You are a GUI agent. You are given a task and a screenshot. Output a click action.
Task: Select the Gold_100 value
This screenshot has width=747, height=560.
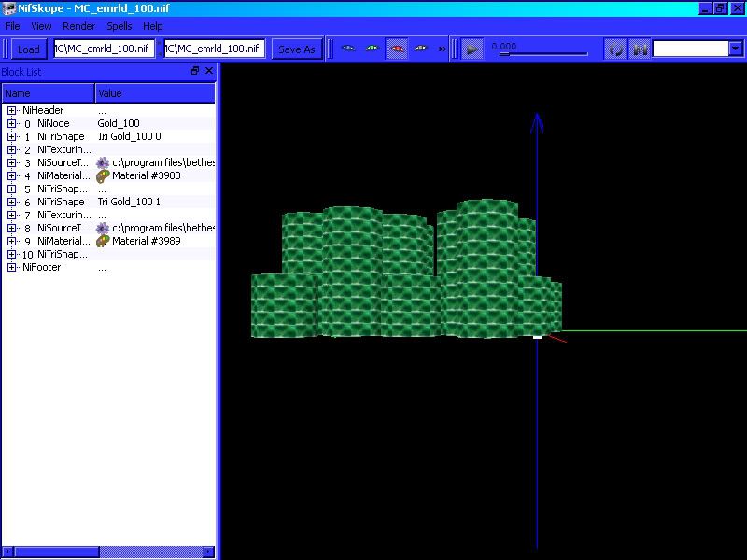coord(119,123)
